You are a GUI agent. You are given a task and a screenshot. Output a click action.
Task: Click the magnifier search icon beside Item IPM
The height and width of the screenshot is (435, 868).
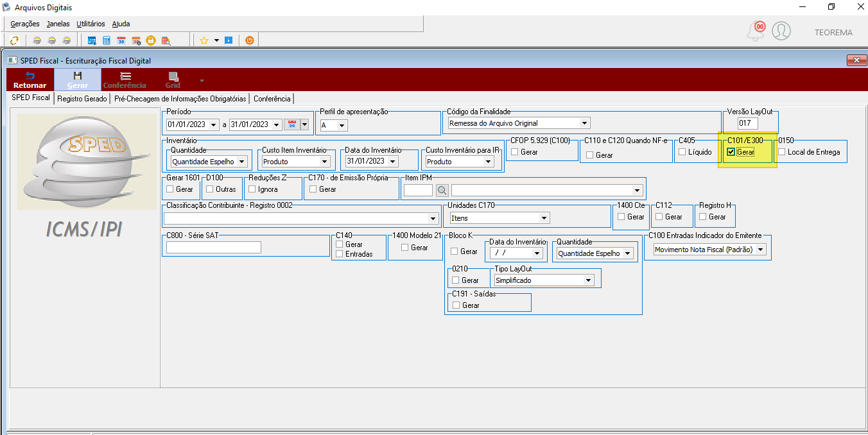442,190
